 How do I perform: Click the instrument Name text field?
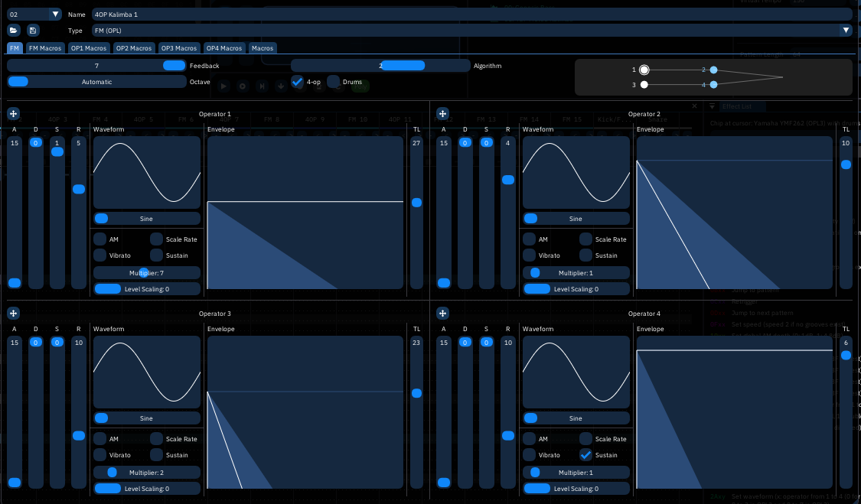pos(471,15)
